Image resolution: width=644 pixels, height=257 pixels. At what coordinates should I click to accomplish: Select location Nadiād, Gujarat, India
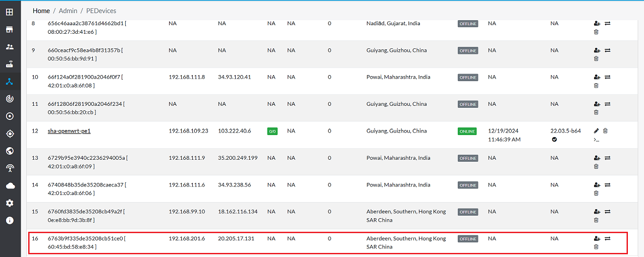393,23
